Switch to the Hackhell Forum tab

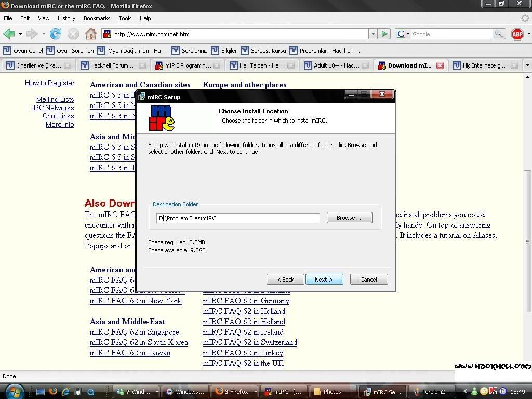click(x=113, y=65)
